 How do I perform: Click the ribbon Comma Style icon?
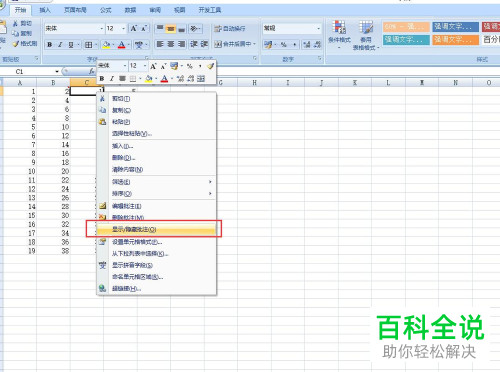tap(294, 44)
